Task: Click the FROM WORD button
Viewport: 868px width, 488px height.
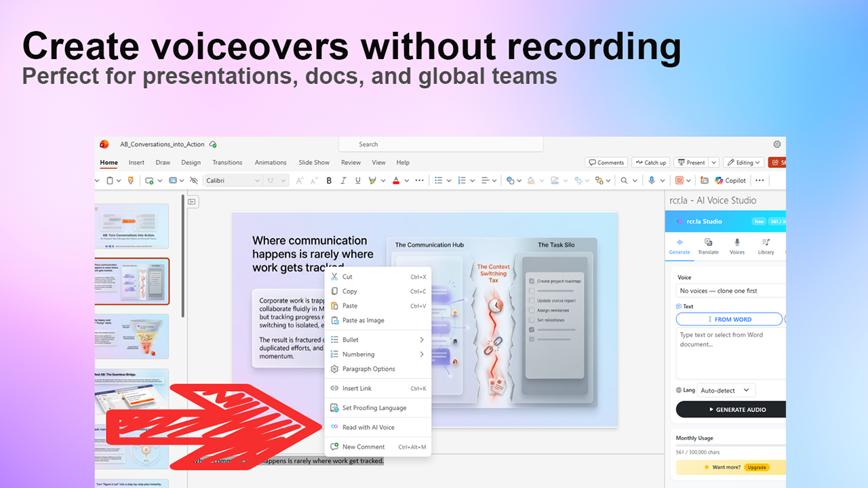Action: coord(729,319)
